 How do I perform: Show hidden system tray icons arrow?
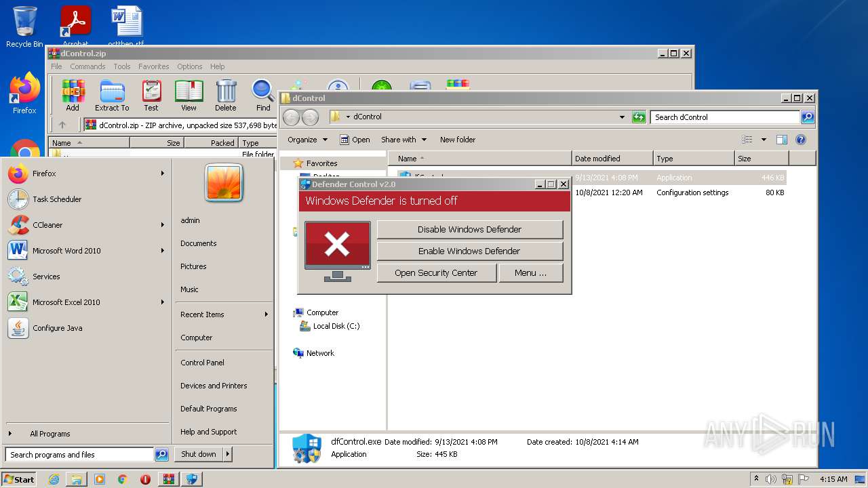756,479
